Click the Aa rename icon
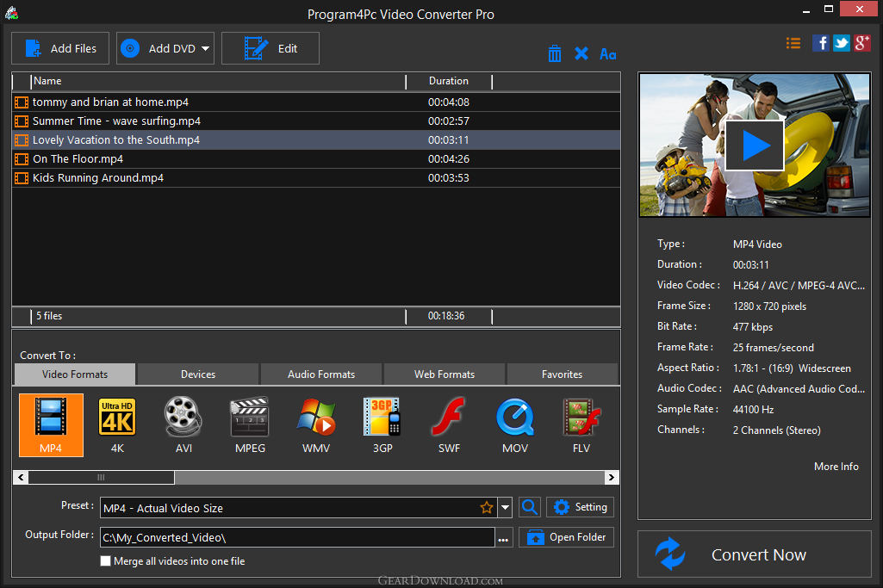The width and height of the screenshot is (883, 588). [607, 54]
